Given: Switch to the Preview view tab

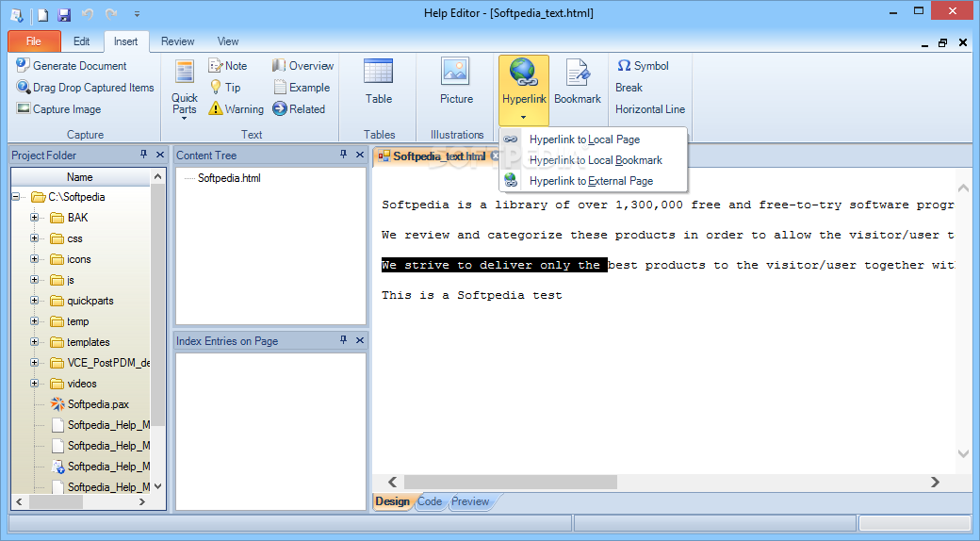Looking at the screenshot, I should pyautogui.click(x=470, y=501).
